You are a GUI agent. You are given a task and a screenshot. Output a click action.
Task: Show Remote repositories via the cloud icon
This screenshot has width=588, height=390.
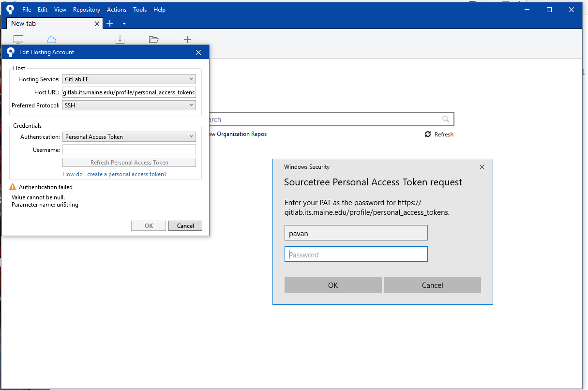pyautogui.click(x=51, y=40)
